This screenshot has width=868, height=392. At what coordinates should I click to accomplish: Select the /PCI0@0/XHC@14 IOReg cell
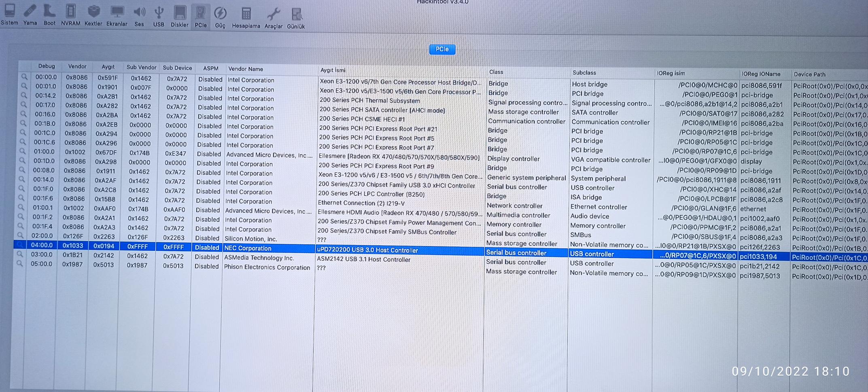[x=709, y=189]
